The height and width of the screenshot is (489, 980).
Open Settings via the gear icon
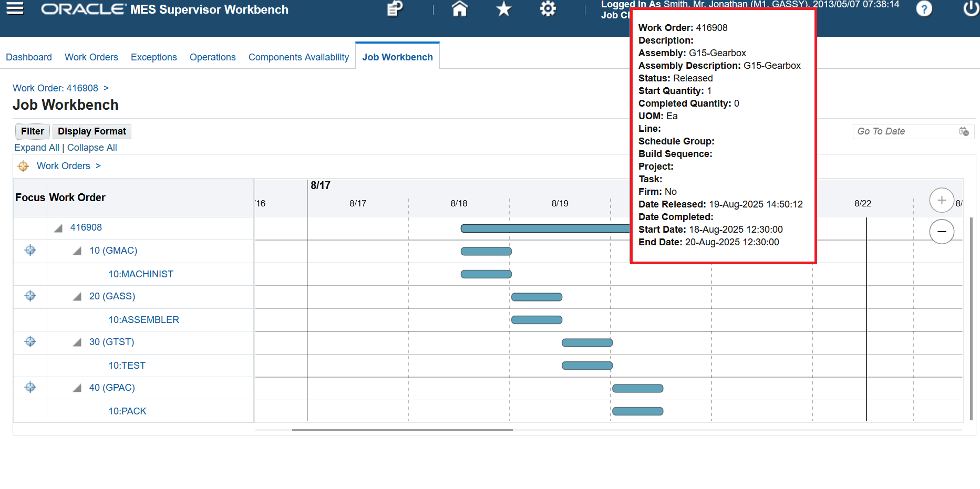(x=547, y=9)
